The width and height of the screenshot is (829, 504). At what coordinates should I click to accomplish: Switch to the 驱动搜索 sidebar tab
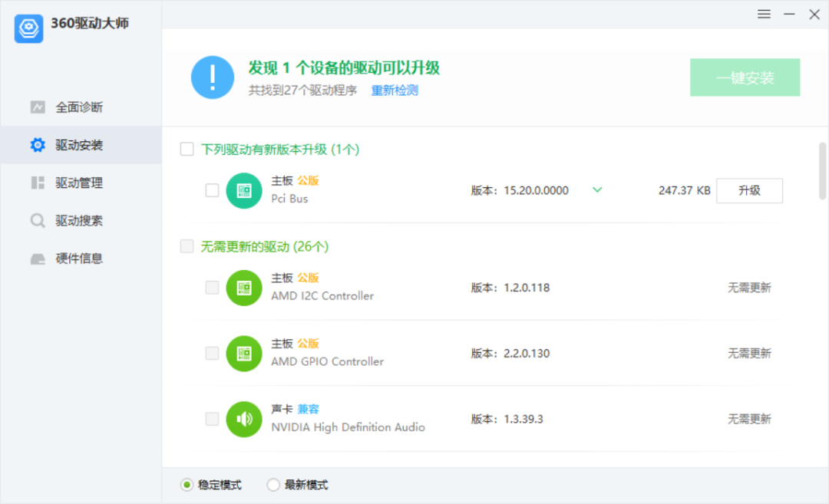tap(81, 220)
